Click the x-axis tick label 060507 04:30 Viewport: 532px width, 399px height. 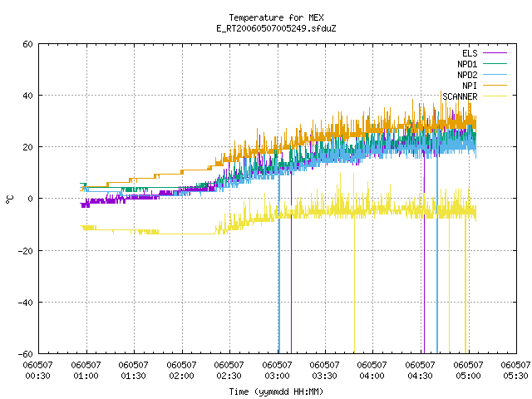(421, 371)
